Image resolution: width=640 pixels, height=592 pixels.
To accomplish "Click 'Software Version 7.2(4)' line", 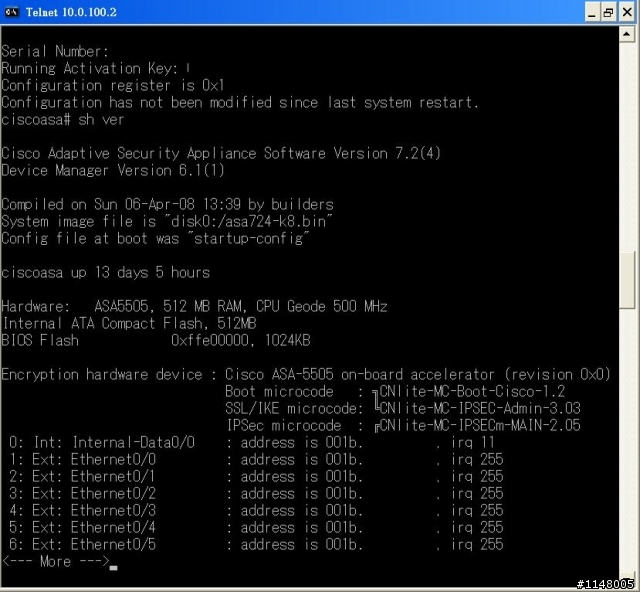I will (x=221, y=154).
